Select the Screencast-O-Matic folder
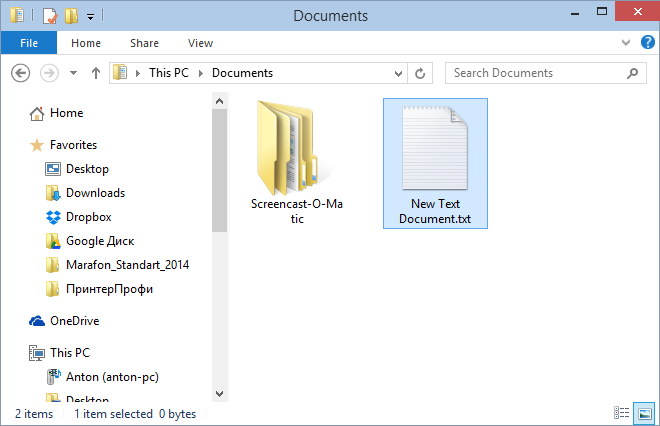 click(x=297, y=163)
